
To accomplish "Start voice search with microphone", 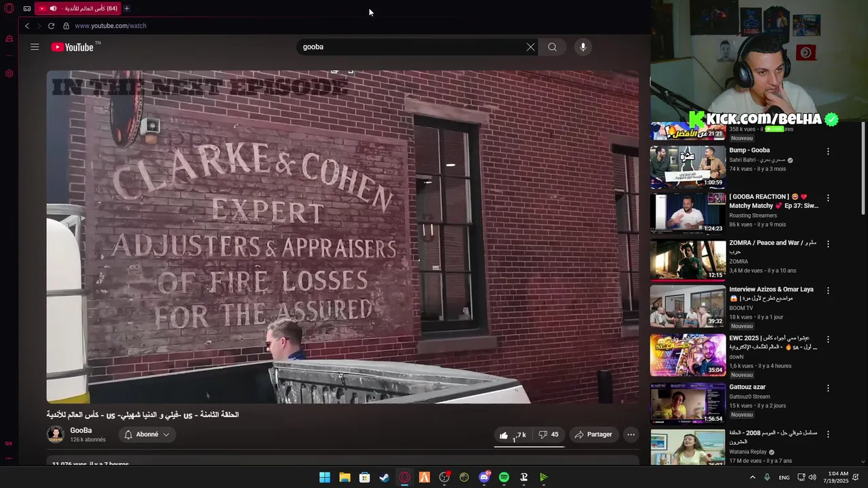I will tap(583, 47).
